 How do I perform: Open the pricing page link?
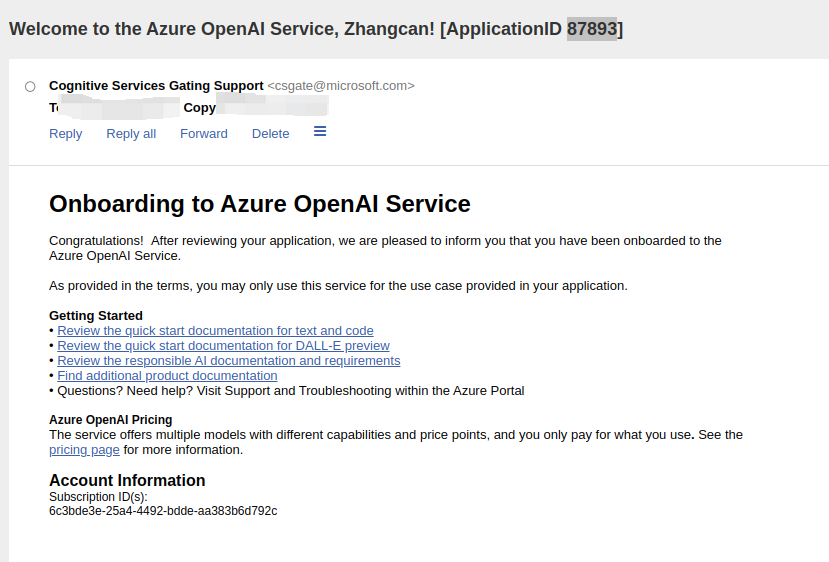[84, 450]
